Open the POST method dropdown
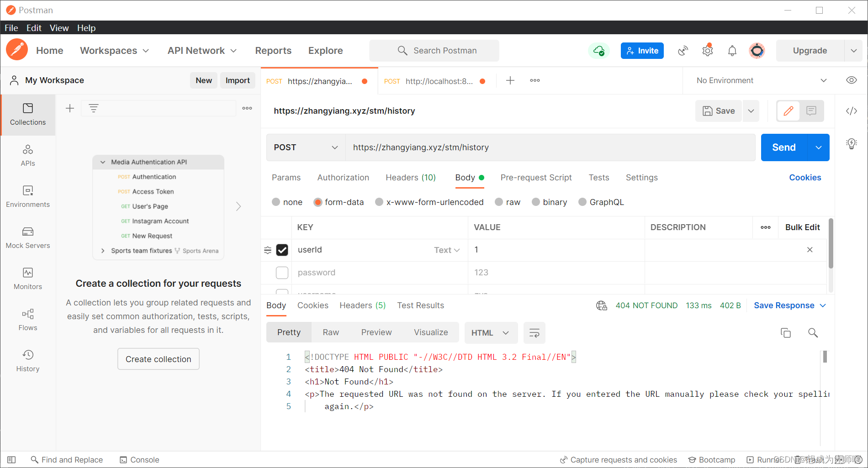 click(x=306, y=147)
